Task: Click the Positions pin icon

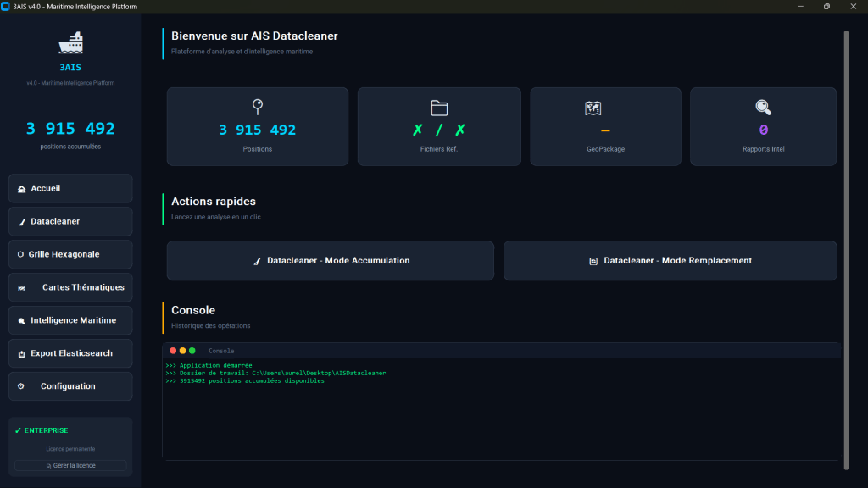Action: click(x=258, y=107)
